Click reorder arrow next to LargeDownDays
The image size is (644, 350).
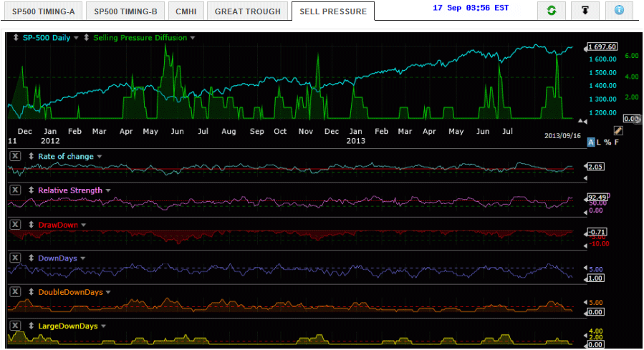click(x=31, y=326)
